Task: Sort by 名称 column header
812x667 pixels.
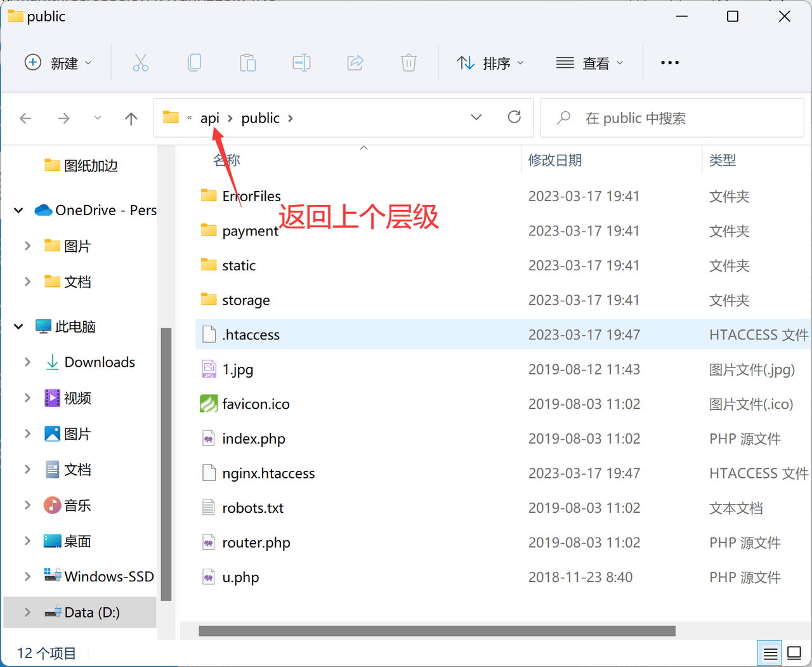Action: 227,160
